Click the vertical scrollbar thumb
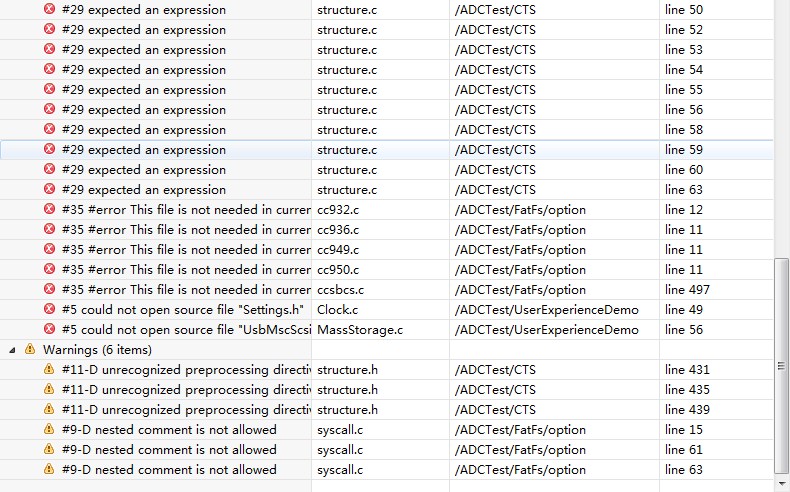The height and width of the screenshot is (492, 790). [782, 366]
